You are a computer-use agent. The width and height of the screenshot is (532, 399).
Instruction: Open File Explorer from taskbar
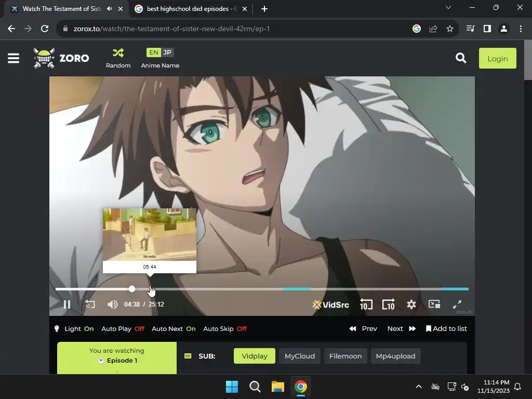coord(277,387)
